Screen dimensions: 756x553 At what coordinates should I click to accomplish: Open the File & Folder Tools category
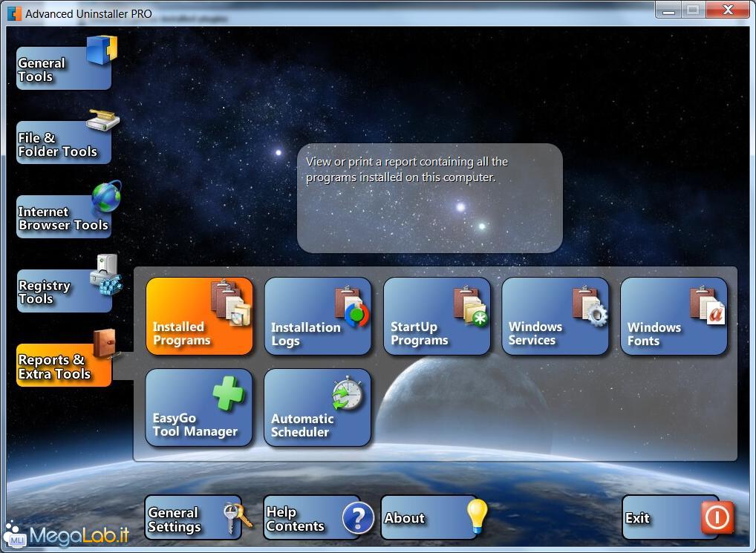click(64, 142)
